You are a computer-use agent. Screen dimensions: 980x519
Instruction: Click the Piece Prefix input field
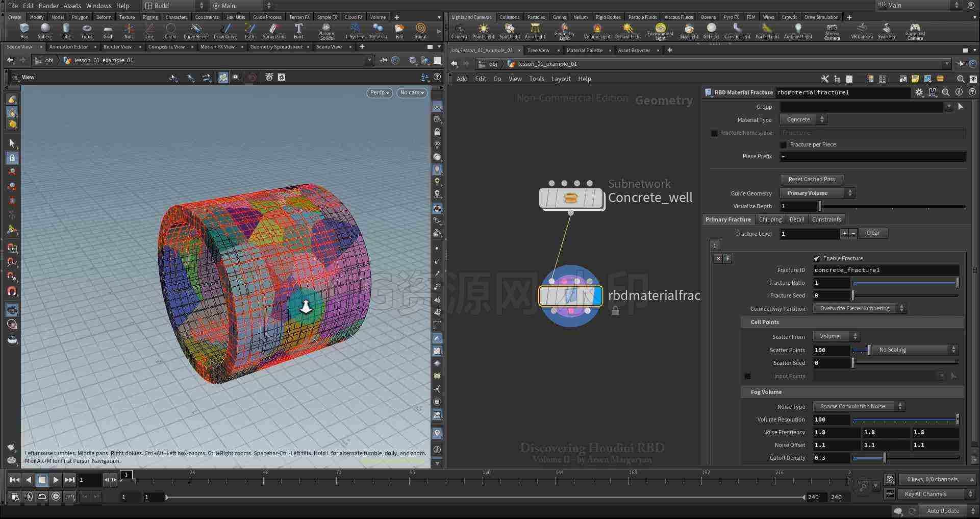point(873,156)
